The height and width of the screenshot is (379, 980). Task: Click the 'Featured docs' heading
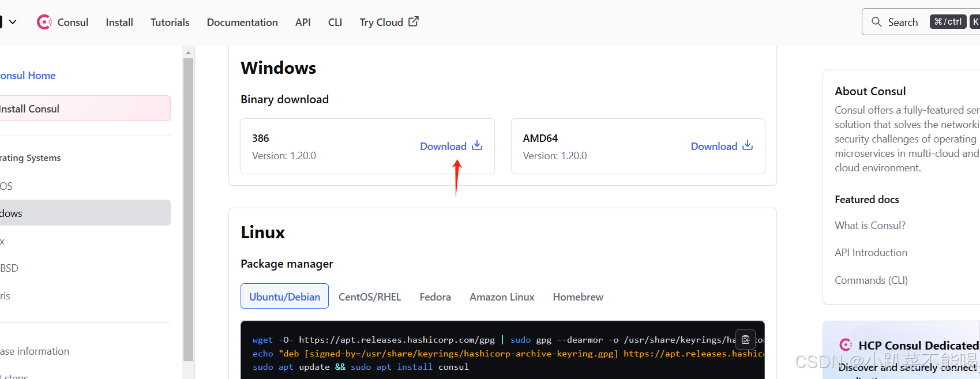point(866,199)
